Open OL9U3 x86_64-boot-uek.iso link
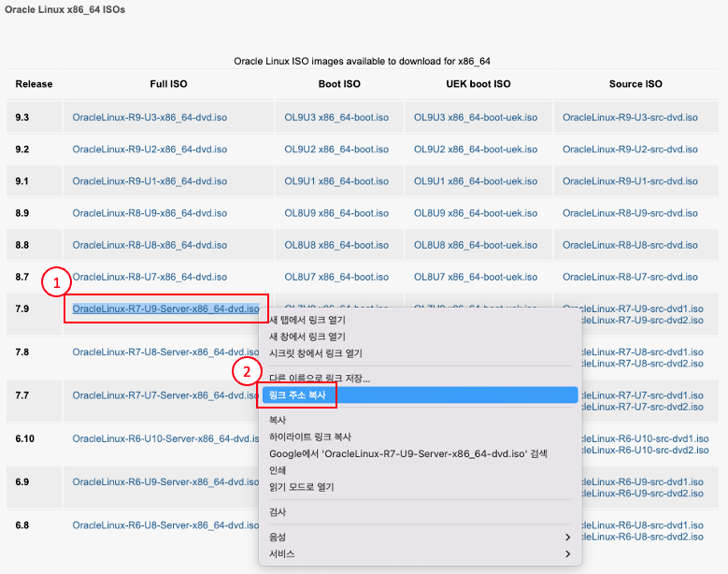 pyautogui.click(x=476, y=118)
